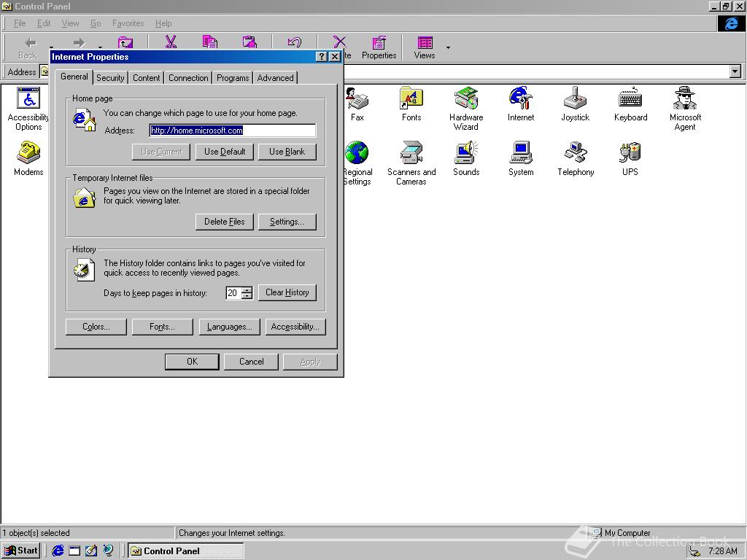This screenshot has height=560, width=747.
Task: Open the Accessibility Options control panel icon
Action: click(28, 109)
